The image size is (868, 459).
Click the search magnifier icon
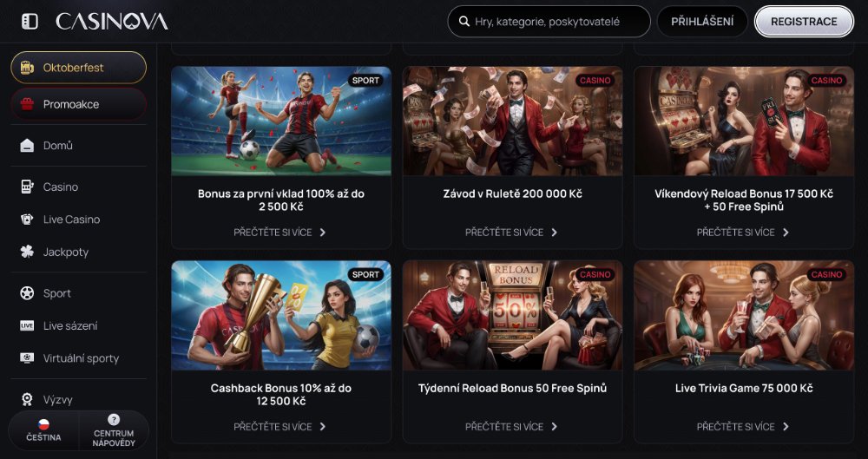pos(464,22)
